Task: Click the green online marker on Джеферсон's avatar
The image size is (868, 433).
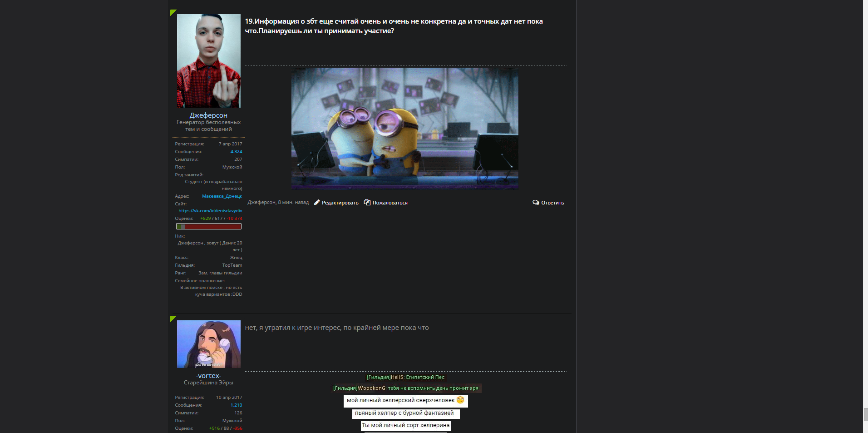Action: (173, 12)
